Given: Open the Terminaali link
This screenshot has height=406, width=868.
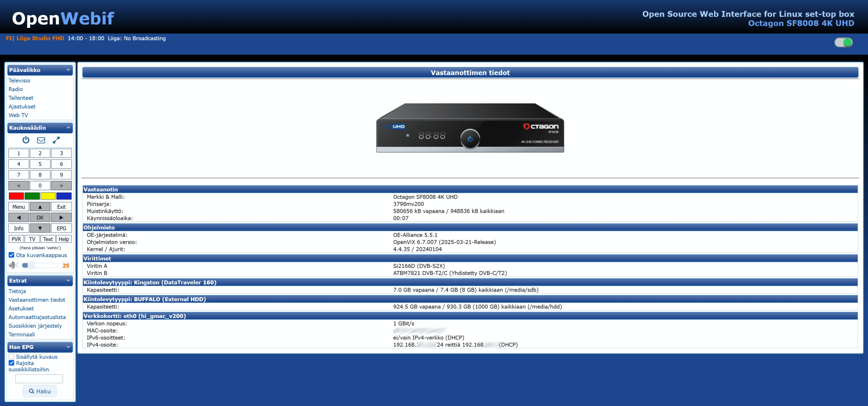Looking at the screenshot, I should pos(22,335).
